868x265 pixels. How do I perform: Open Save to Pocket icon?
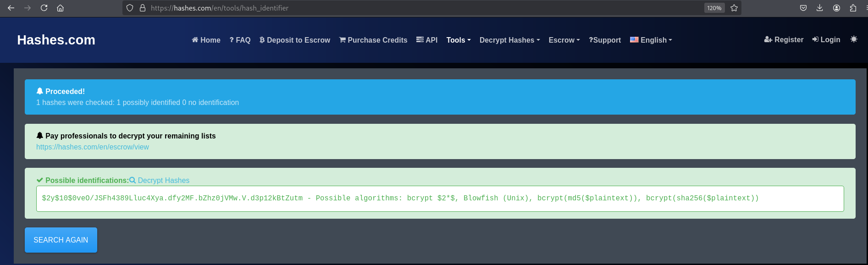803,8
